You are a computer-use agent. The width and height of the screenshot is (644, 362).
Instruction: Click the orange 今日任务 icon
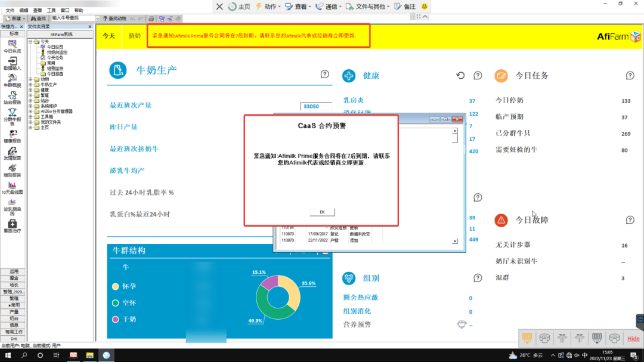pos(501,76)
